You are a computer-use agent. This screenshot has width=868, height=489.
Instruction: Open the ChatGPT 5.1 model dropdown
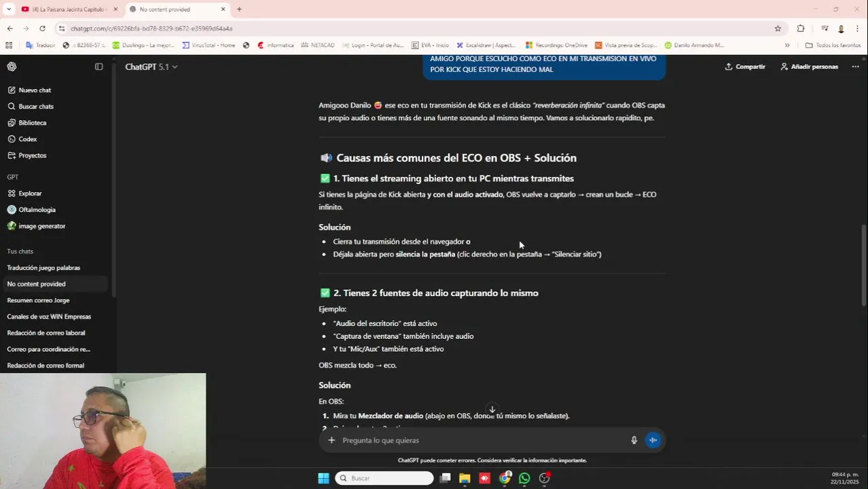click(x=151, y=67)
